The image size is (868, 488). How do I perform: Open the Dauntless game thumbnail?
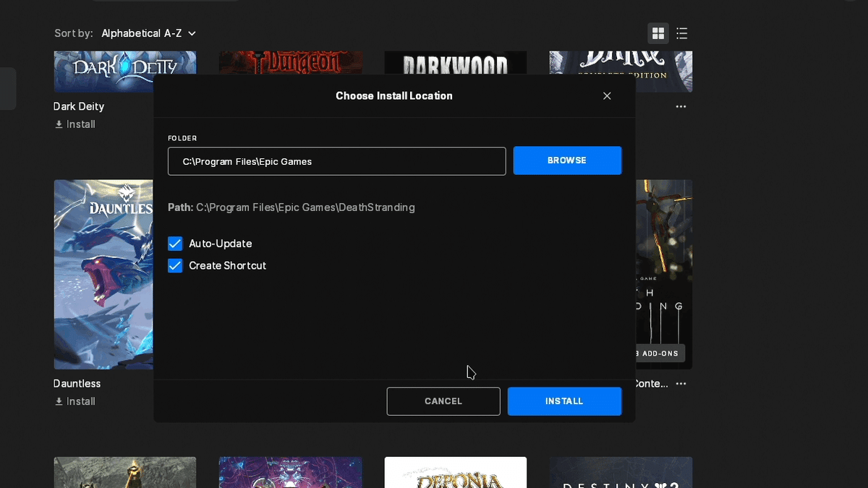[x=103, y=275]
